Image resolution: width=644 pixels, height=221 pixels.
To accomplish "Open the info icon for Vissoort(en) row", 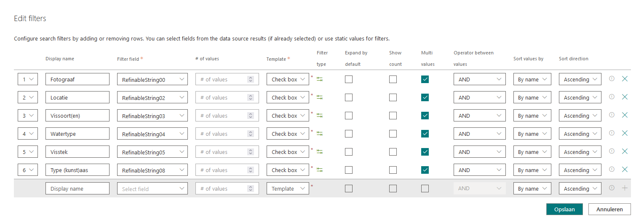I will [x=612, y=115].
